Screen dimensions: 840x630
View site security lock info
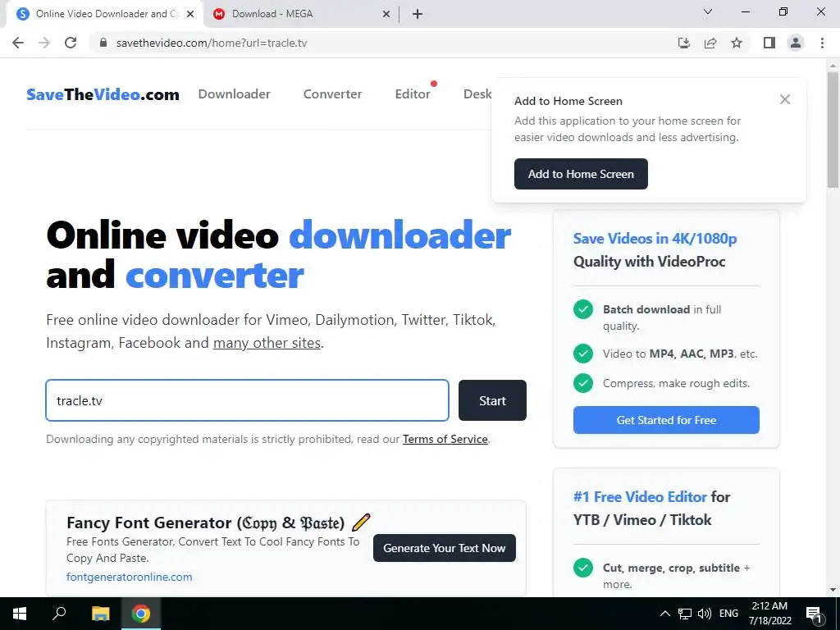103,43
